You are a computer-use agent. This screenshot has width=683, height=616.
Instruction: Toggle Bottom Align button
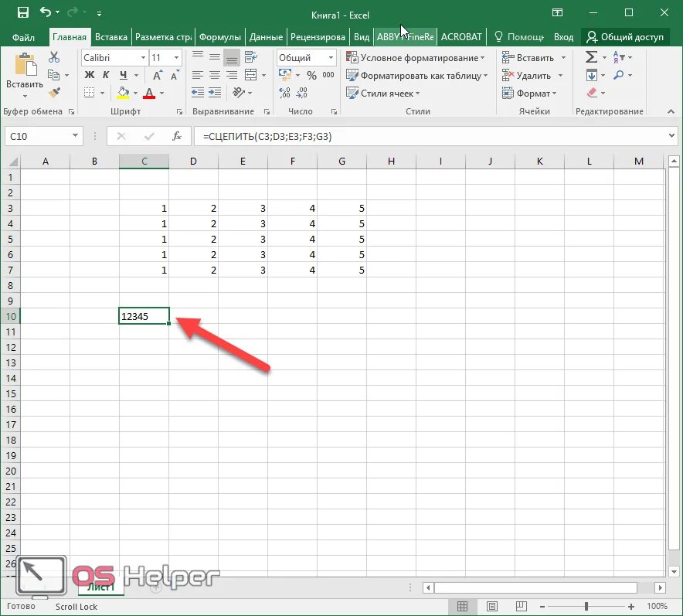[x=231, y=57]
